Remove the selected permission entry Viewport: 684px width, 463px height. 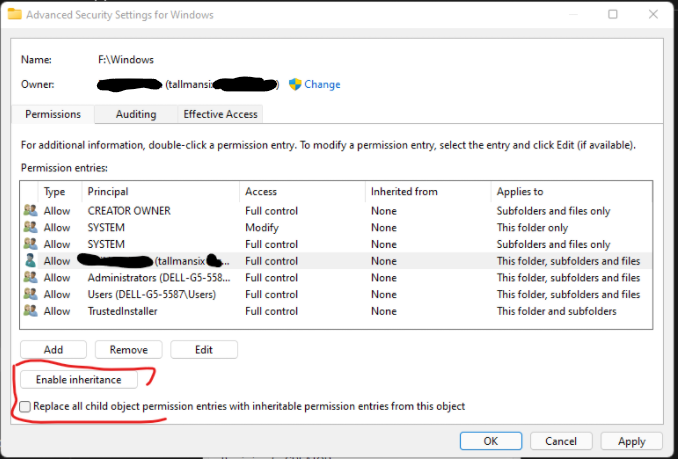(128, 350)
